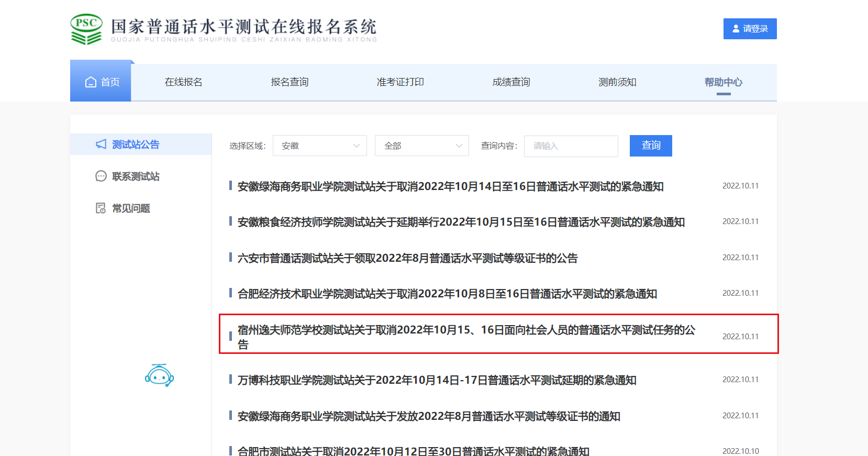Click the chat bubble icon beside 联系测试站
This screenshot has height=456, width=868.
point(101,176)
